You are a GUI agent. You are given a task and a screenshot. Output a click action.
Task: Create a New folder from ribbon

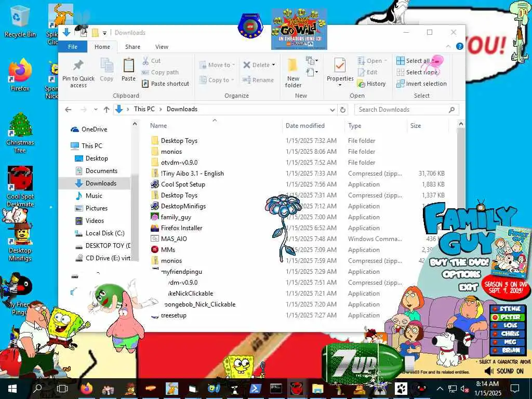pos(293,73)
